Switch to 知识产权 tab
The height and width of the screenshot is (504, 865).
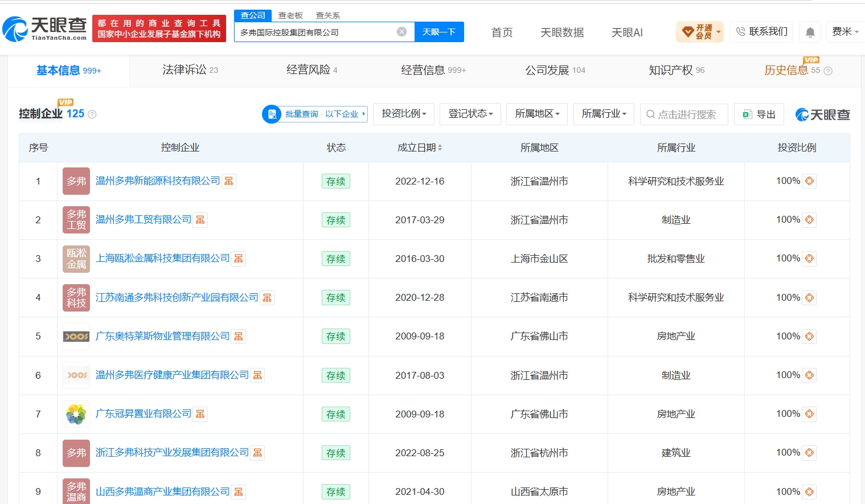[677, 70]
